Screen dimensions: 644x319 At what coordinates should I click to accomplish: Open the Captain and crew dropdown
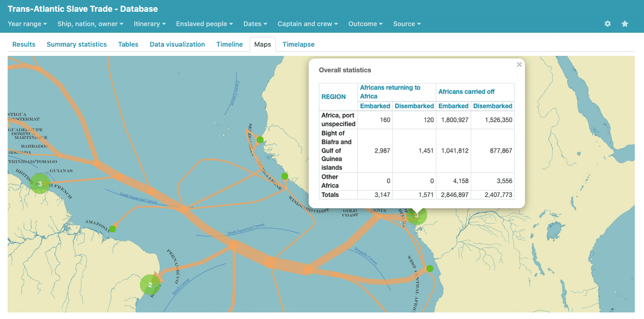(308, 24)
